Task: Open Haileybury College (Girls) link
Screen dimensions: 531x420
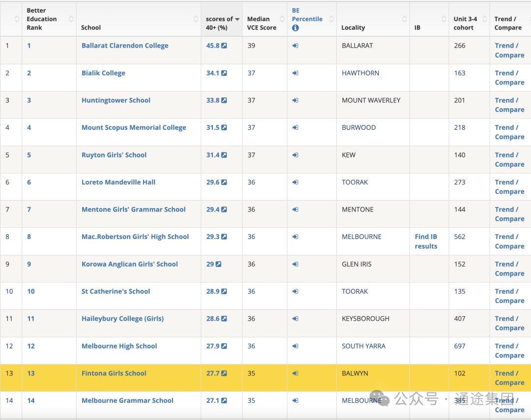Action: pos(122,319)
